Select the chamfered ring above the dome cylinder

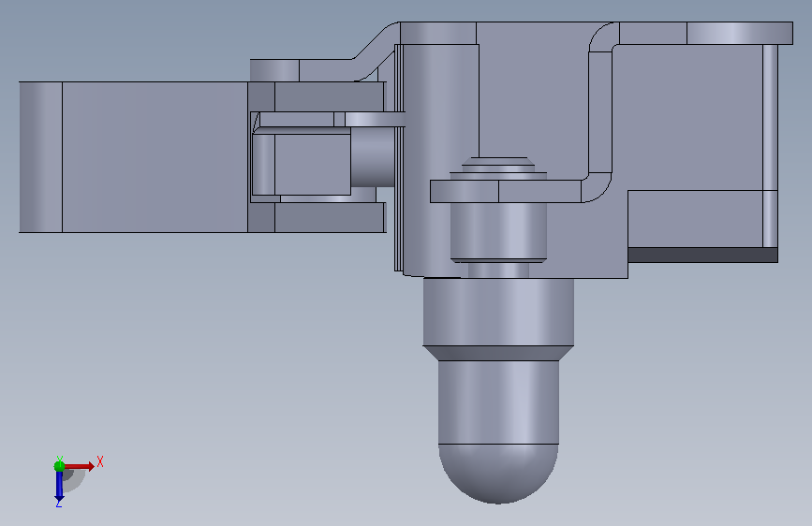(x=498, y=353)
